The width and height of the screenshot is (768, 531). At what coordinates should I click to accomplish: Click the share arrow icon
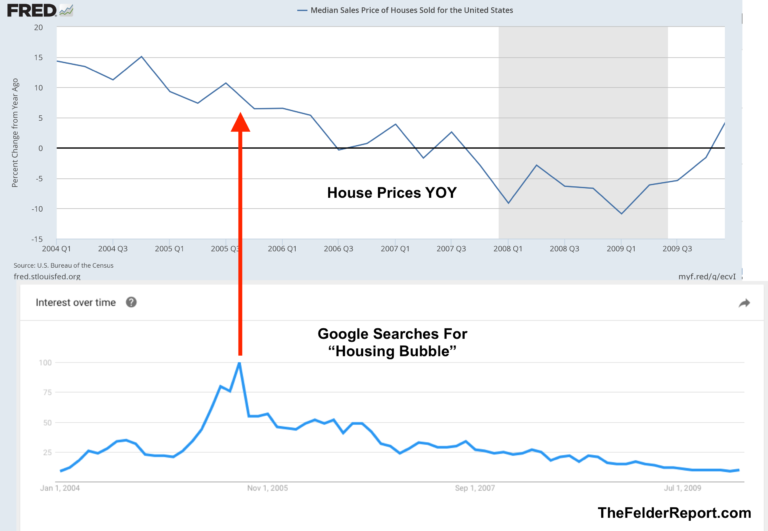pyautogui.click(x=744, y=303)
